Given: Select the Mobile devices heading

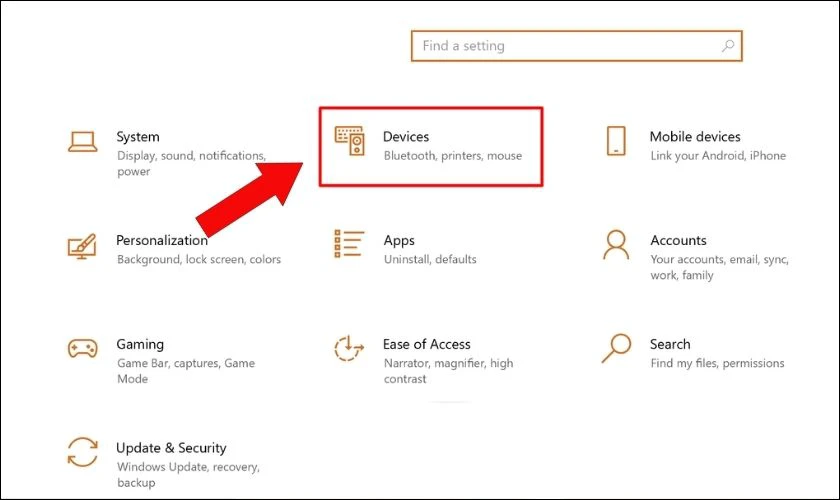Looking at the screenshot, I should (694, 137).
